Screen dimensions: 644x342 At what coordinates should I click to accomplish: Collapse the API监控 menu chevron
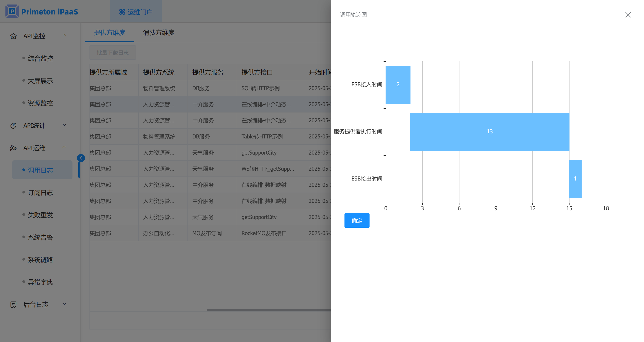point(64,35)
